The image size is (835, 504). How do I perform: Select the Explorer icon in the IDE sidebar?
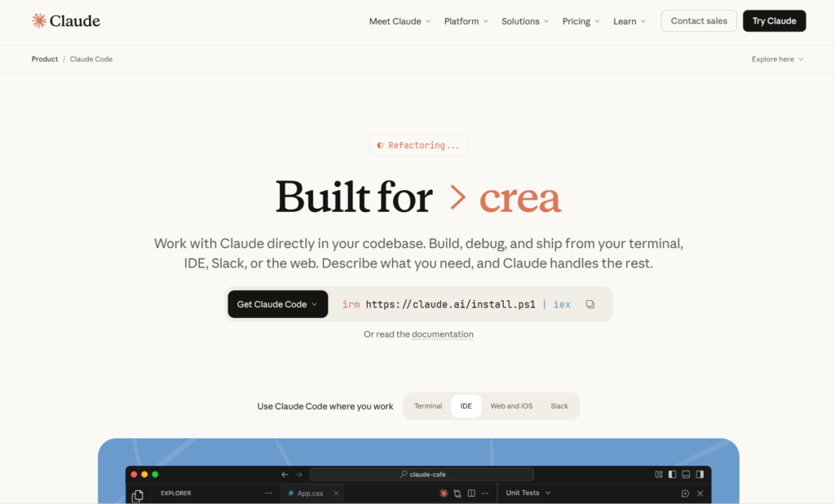pos(137,493)
